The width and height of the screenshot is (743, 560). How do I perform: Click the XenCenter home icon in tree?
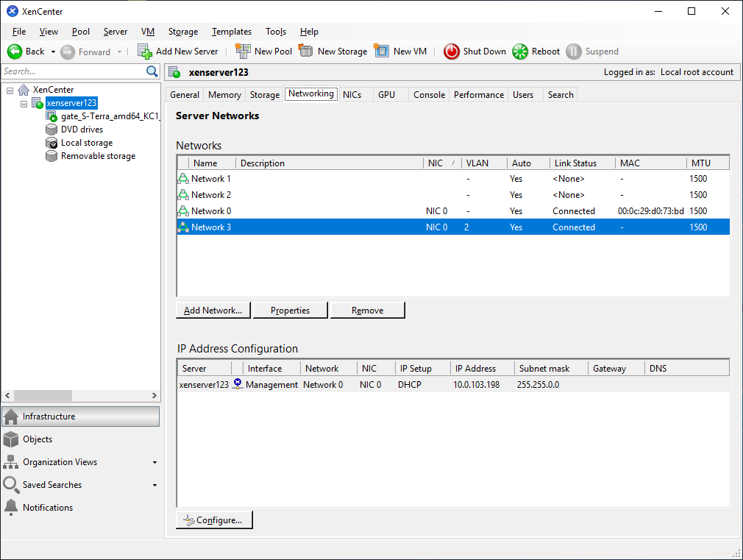click(x=24, y=90)
